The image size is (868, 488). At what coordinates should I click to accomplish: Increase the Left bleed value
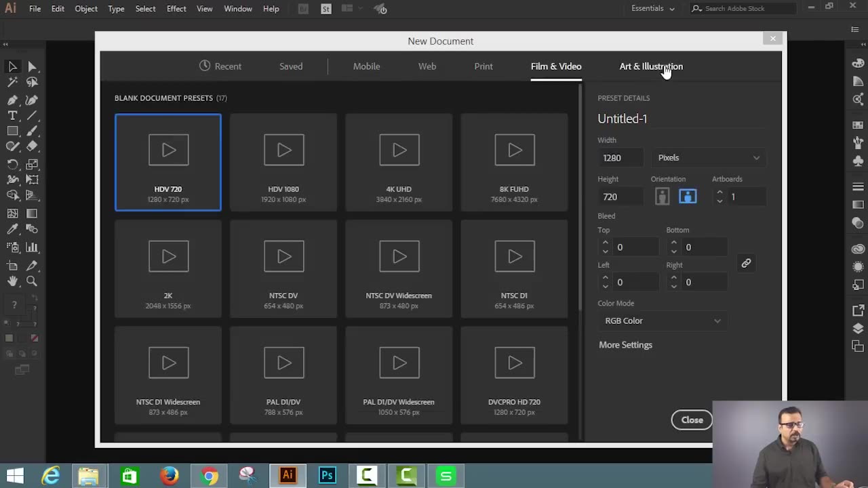[x=606, y=278]
